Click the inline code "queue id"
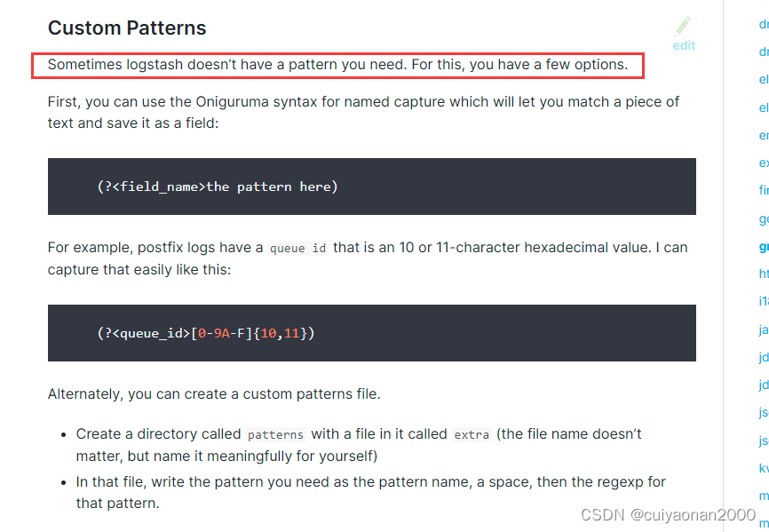769x532 pixels. (297, 249)
